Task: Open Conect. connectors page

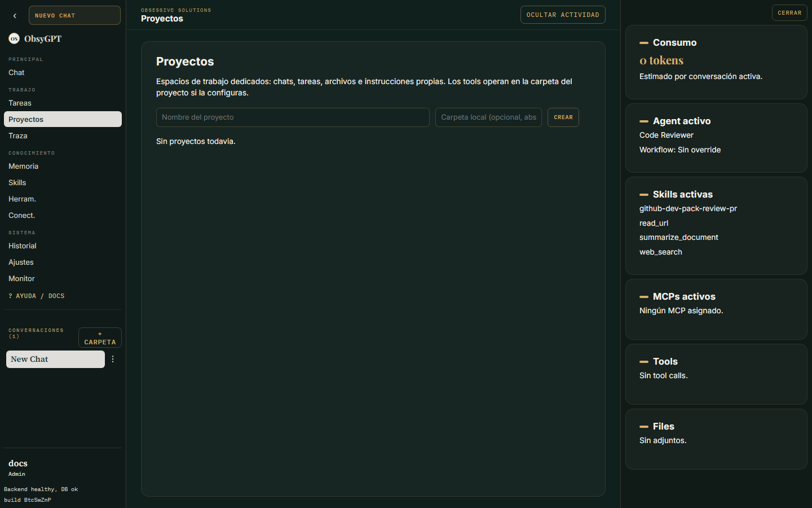Action: point(63,216)
